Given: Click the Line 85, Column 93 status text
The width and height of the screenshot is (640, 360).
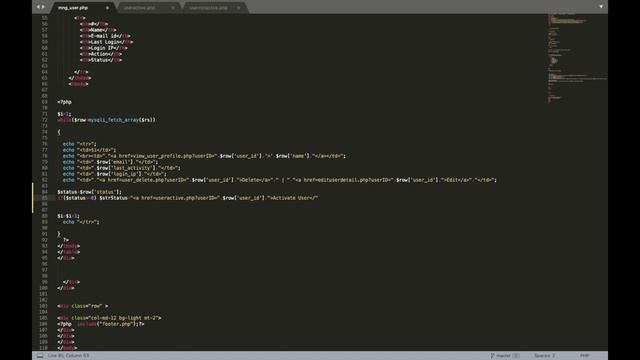Looking at the screenshot, I should tap(68, 356).
